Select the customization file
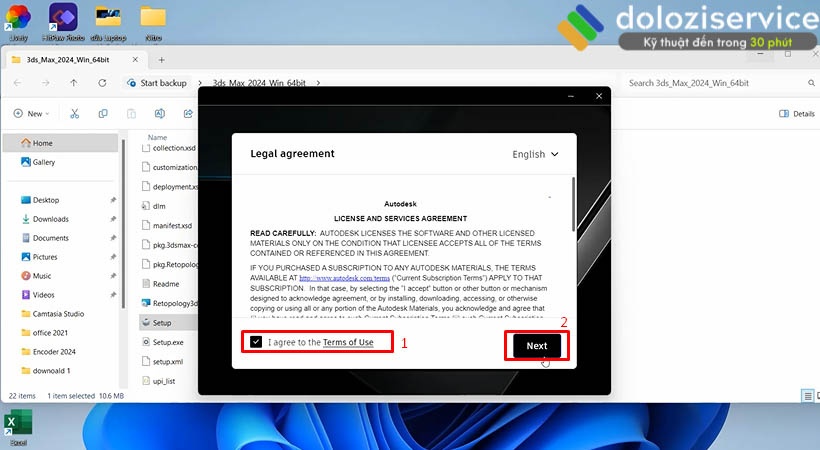Screen dimensions: 820x450 point(169,167)
